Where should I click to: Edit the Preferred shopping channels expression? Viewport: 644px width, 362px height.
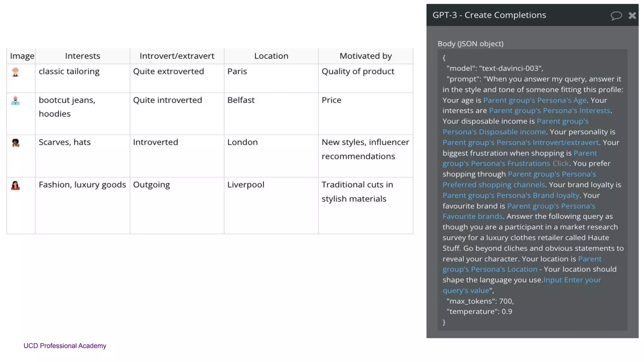(493, 185)
